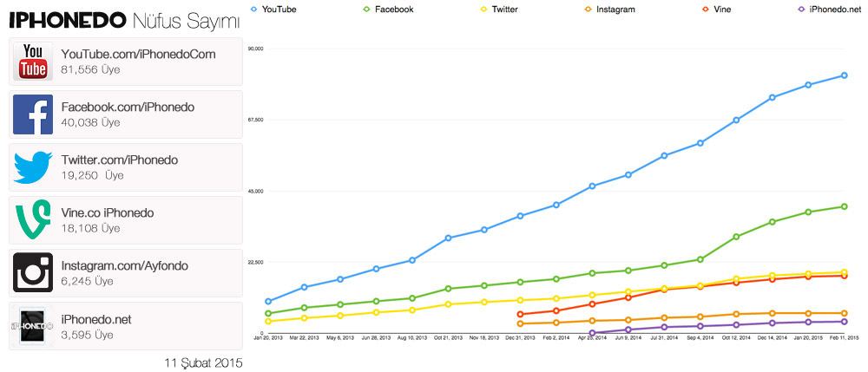This screenshot has width=868, height=372.
Task: Click the Mar 22, 2013 x-axis label
Action: [x=304, y=337]
